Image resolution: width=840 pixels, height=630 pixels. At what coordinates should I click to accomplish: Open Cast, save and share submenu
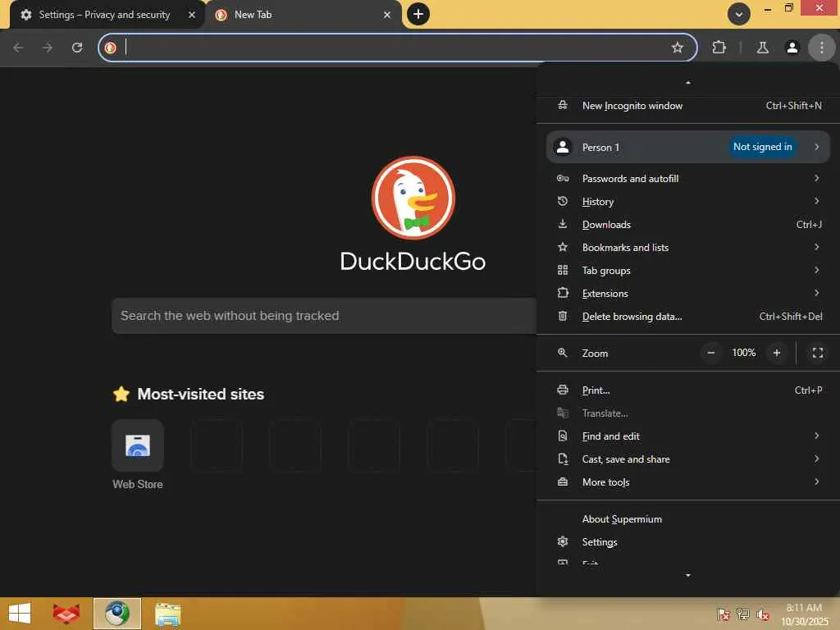[688, 459]
